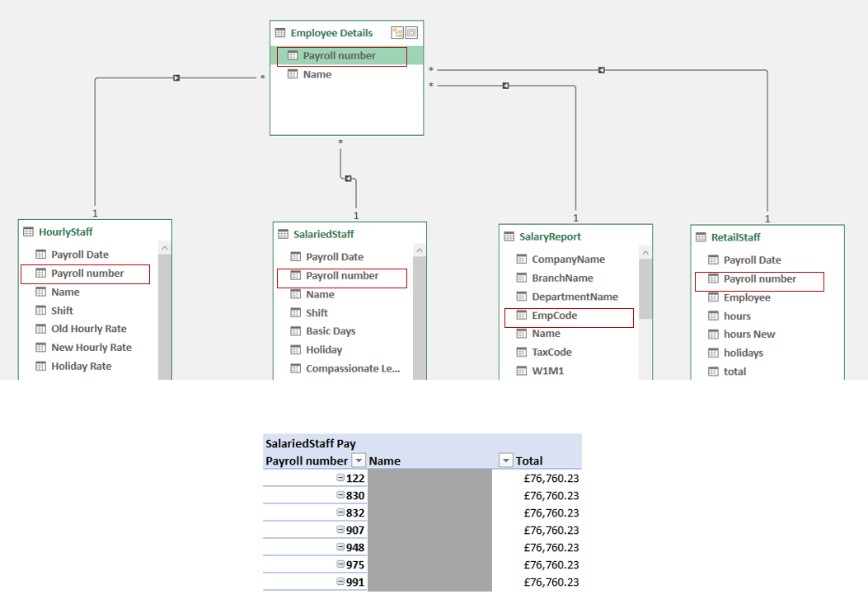This screenshot has width=868, height=608.
Task: Click scroll-up arrow in SalaryReport field list
Action: [x=645, y=253]
